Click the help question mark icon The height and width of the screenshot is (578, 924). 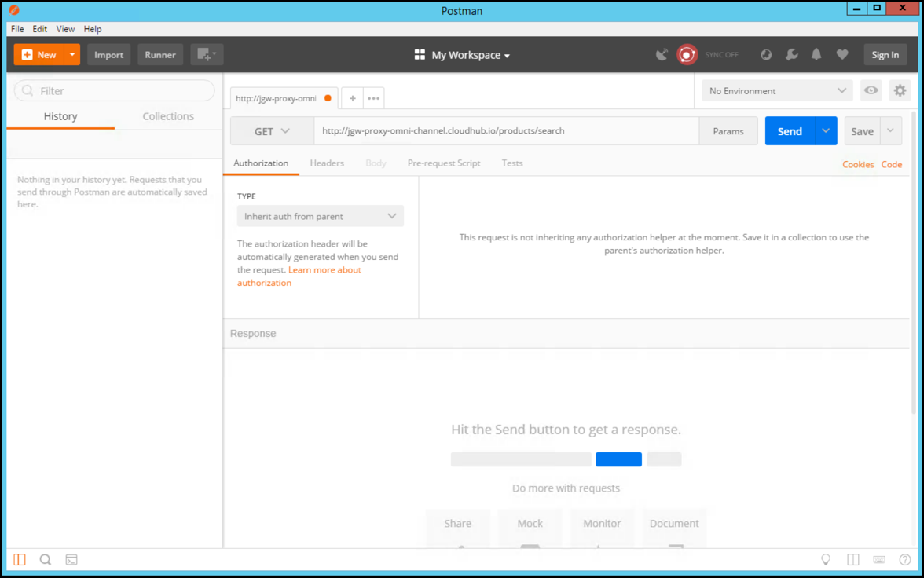(905, 559)
